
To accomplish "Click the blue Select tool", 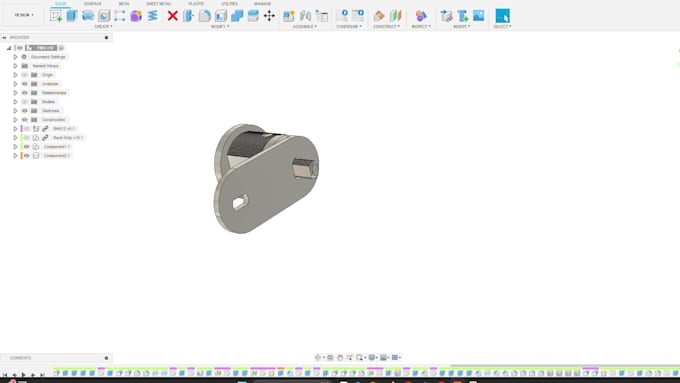I will pos(503,16).
